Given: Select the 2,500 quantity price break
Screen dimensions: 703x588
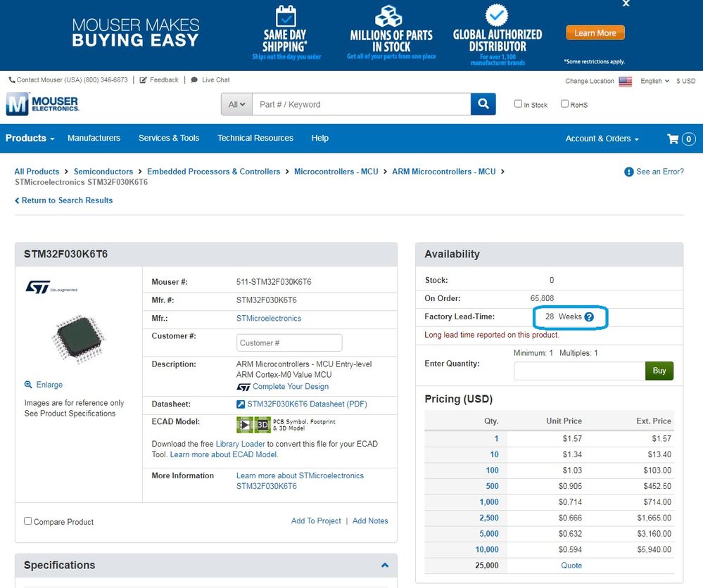Looking at the screenshot, I should pos(488,518).
